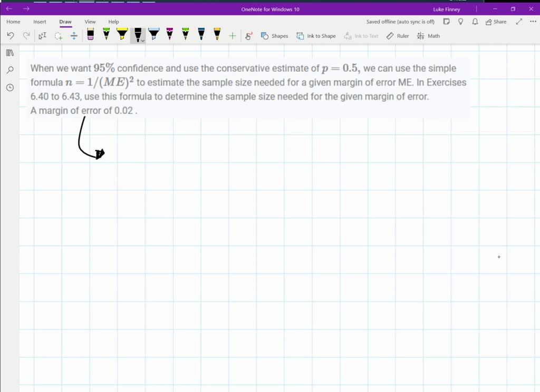The image size is (540, 392).
Task: Add a new pen with plus icon
Action: pyautogui.click(x=232, y=36)
